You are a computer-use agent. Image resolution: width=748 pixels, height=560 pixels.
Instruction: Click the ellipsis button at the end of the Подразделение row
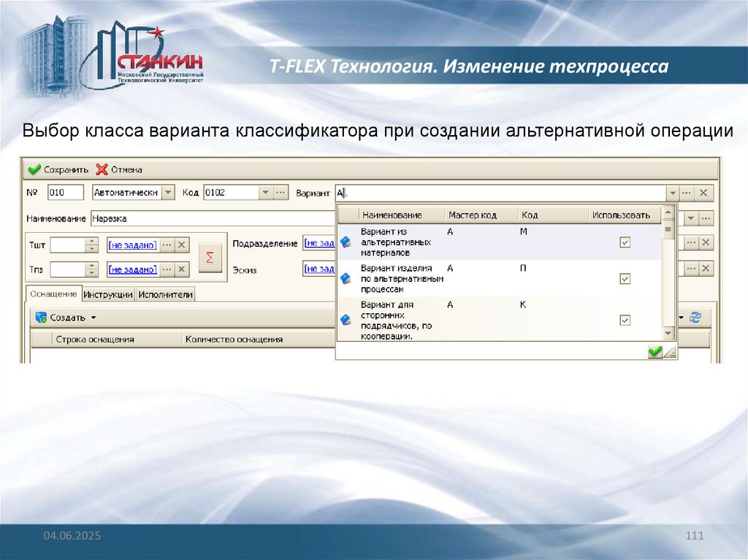coord(691,242)
